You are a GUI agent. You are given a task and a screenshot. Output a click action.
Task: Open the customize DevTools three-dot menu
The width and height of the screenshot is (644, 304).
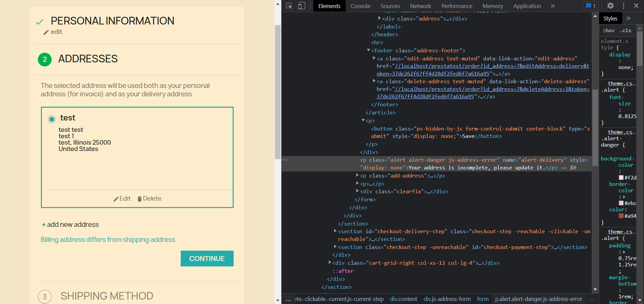[623, 6]
